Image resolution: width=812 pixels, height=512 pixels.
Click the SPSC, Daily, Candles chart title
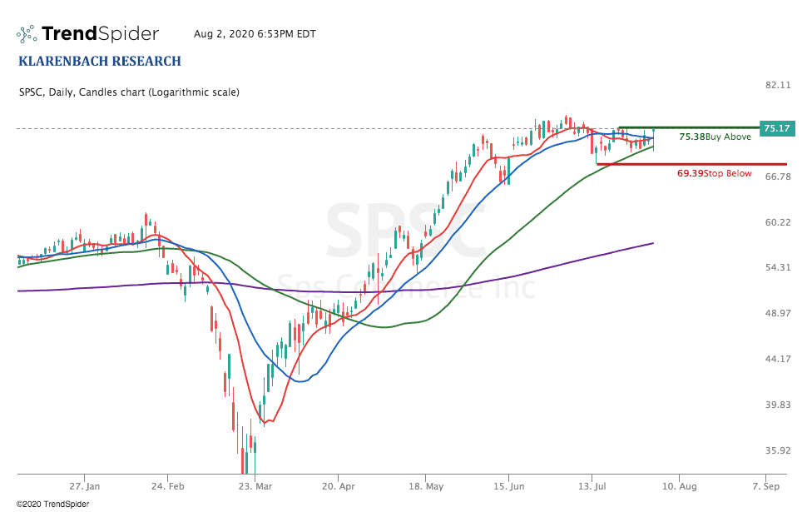point(130,92)
